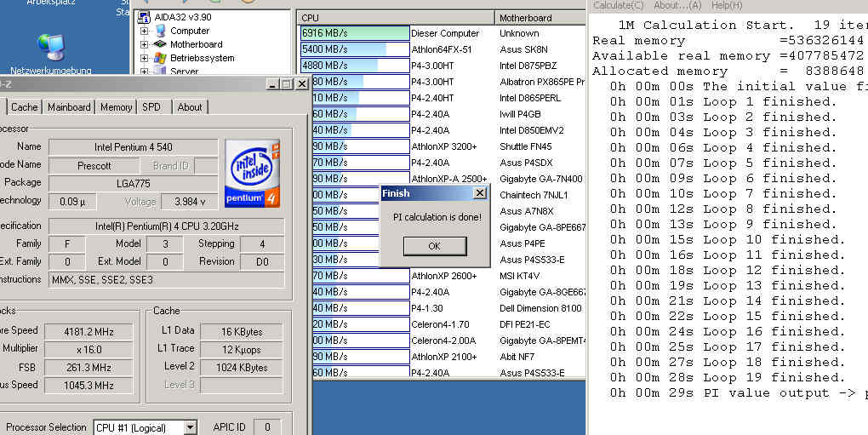Switch to the Mainboard tab in CPU-Z
The image size is (868, 435).
(69, 106)
